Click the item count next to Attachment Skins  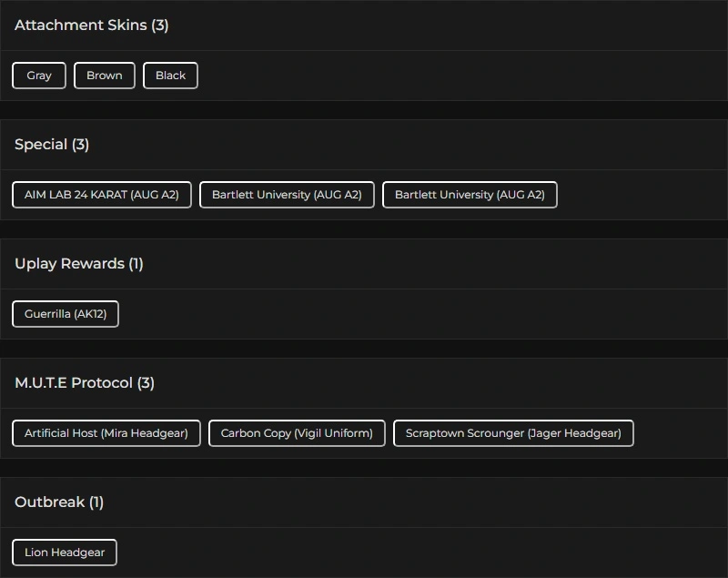(160, 25)
